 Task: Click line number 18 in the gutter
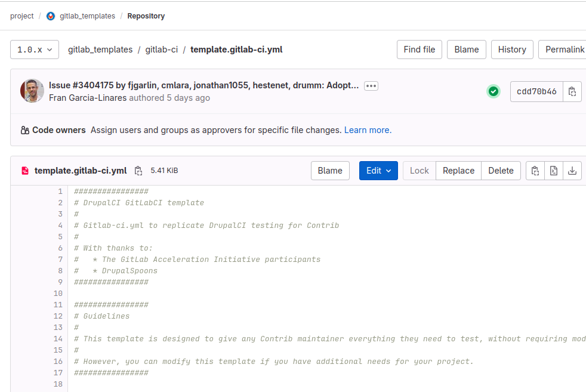click(58, 384)
